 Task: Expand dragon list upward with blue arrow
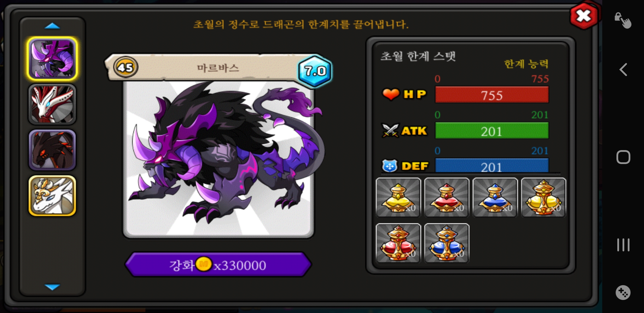click(x=52, y=26)
